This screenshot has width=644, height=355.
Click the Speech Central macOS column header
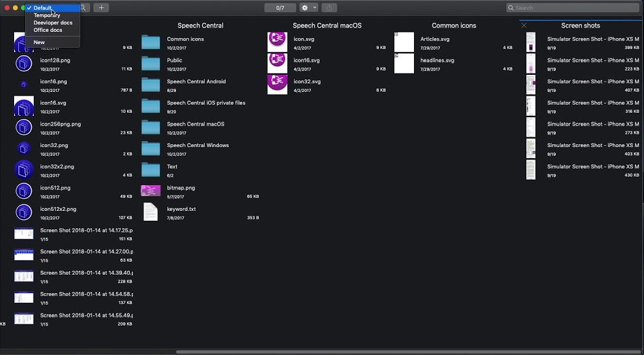click(x=327, y=26)
